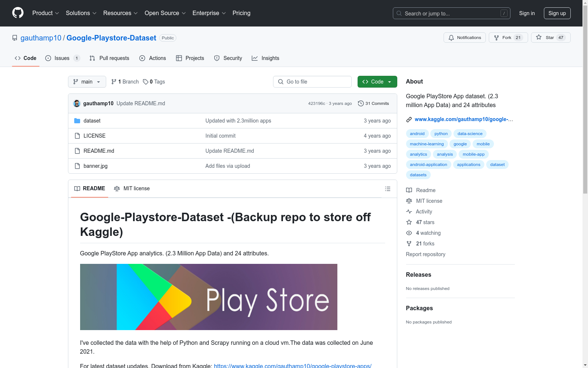The height and width of the screenshot is (368, 588).
Task: Click the Readme book icon in About
Action: (409, 190)
